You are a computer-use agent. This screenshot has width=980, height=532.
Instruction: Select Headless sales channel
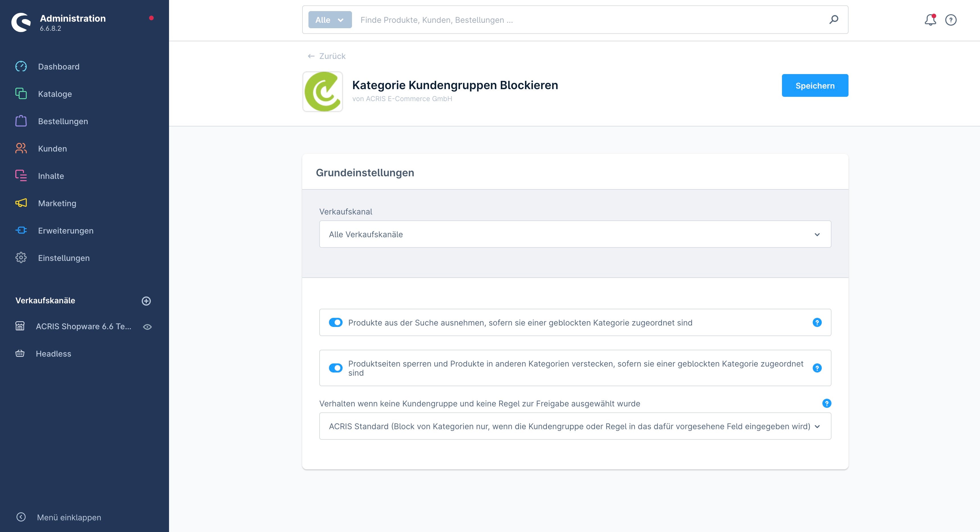point(53,354)
